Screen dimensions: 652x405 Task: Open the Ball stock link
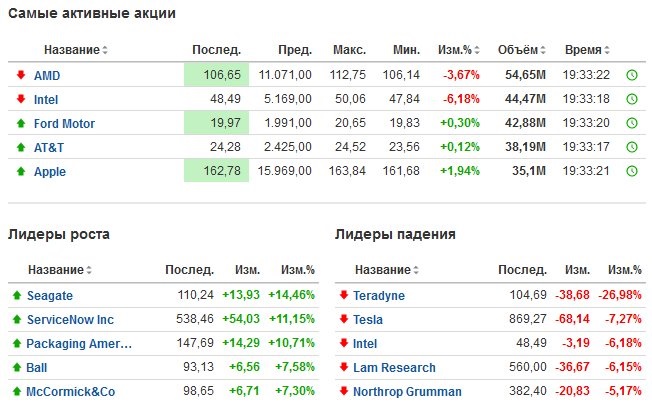pos(37,368)
